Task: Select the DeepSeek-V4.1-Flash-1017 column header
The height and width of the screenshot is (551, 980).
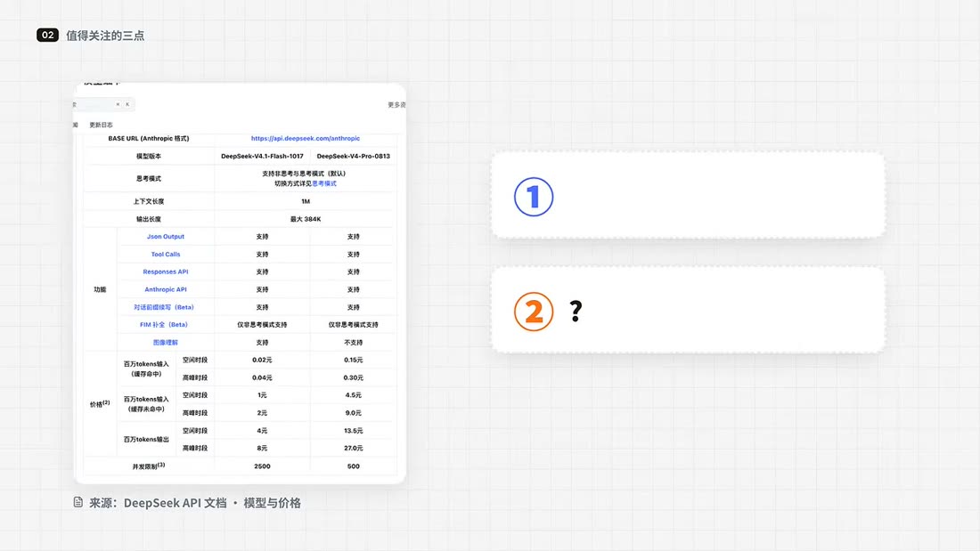Action: (262, 156)
